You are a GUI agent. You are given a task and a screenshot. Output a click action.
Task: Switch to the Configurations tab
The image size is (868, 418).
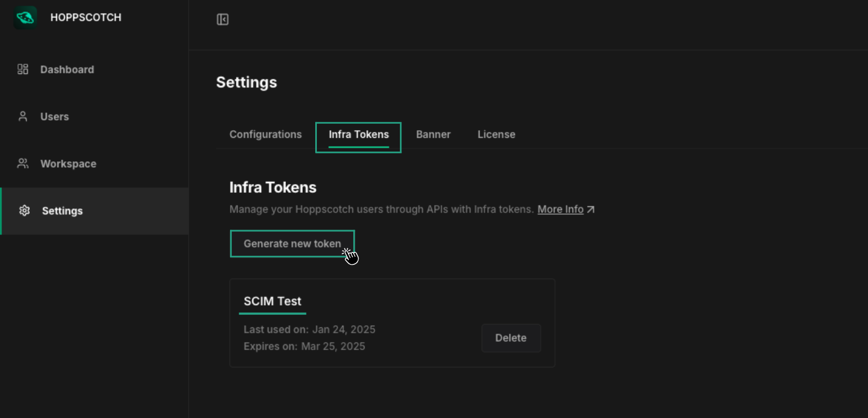pos(265,135)
